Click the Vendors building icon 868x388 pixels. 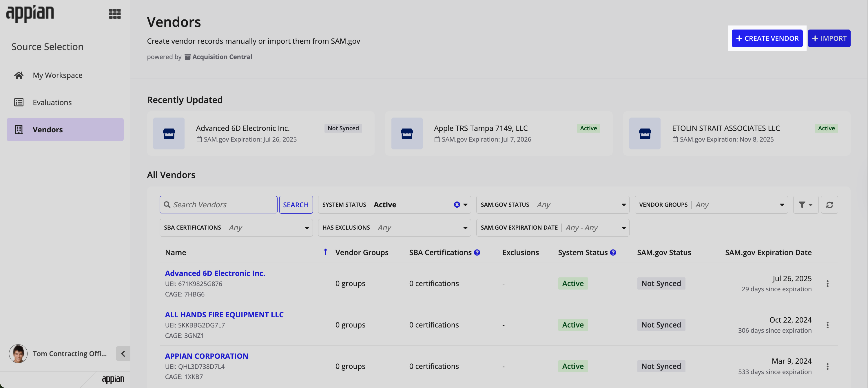click(19, 129)
